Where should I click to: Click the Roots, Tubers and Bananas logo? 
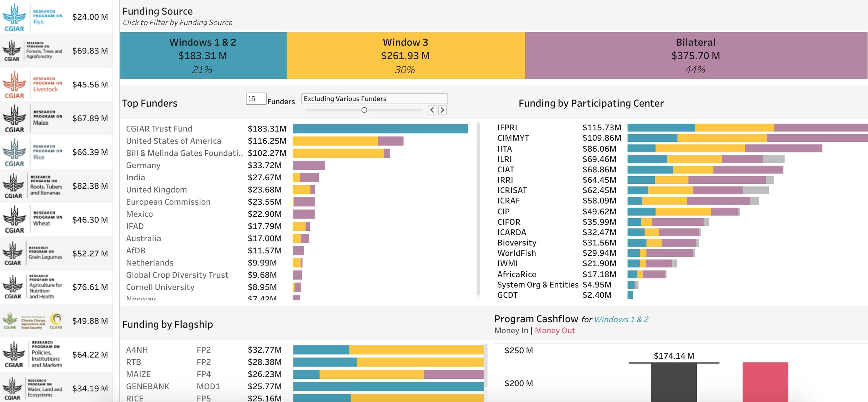pyautogui.click(x=32, y=186)
